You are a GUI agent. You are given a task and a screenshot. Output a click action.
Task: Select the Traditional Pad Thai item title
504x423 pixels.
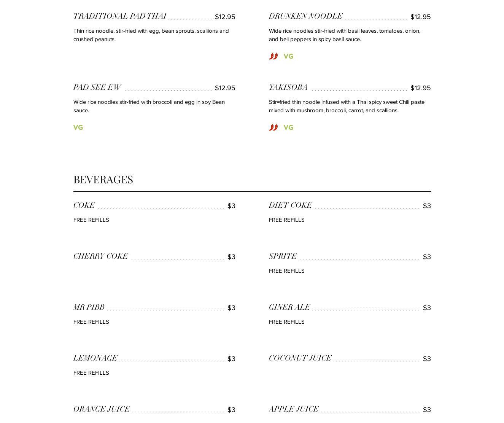[120, 16]
